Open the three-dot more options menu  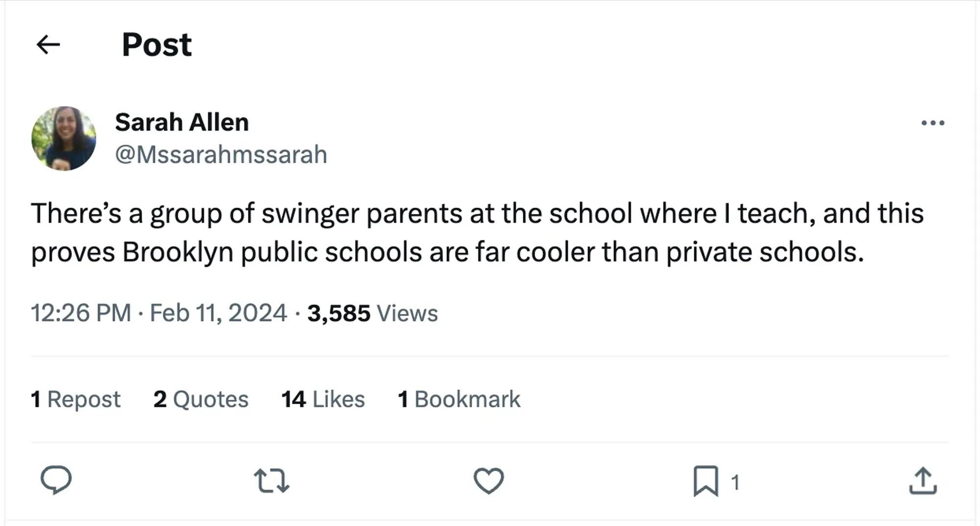[932, 122]
